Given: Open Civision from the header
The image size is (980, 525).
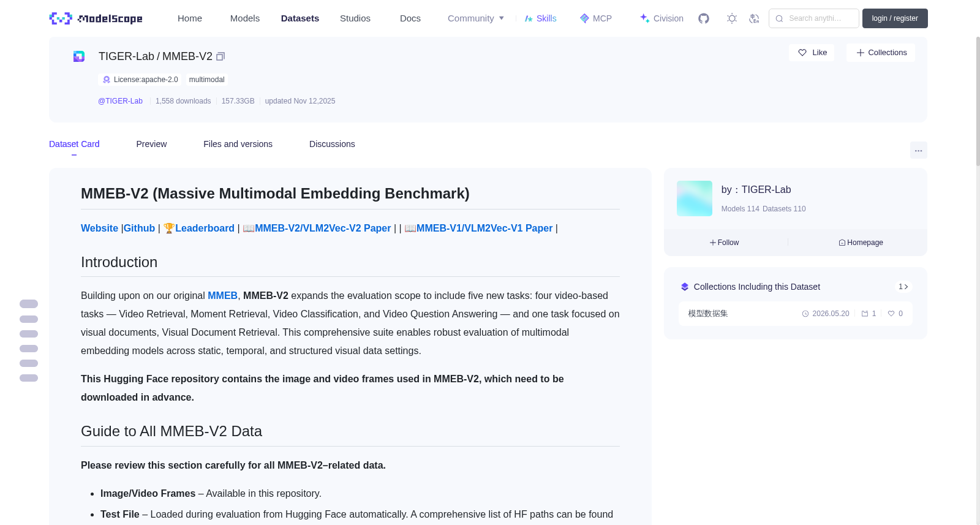Looking at the screenshot, I should pos(661,18).
